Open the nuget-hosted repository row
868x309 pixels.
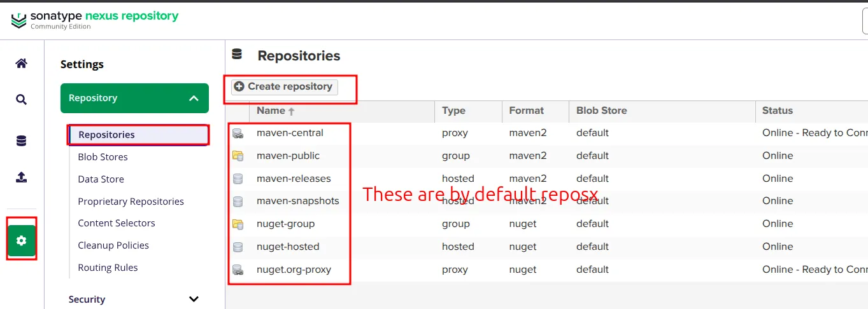(x=548, y=247)
